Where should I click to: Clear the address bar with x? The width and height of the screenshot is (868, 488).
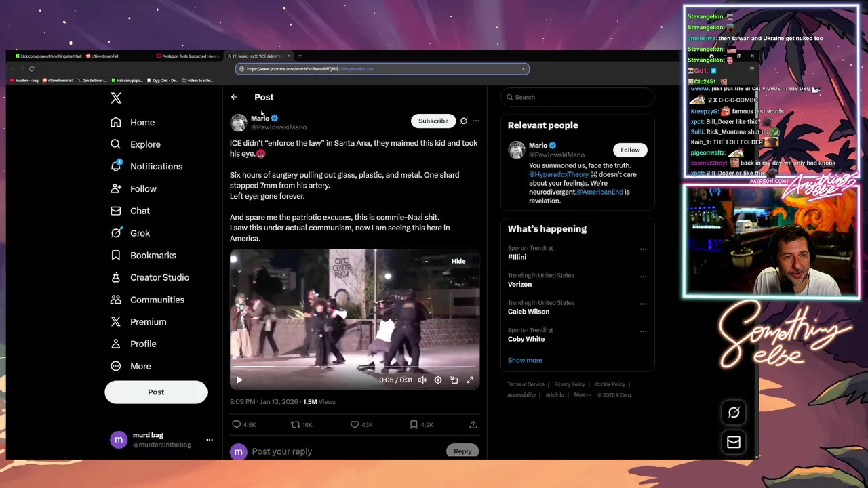[x=523, y=68]
